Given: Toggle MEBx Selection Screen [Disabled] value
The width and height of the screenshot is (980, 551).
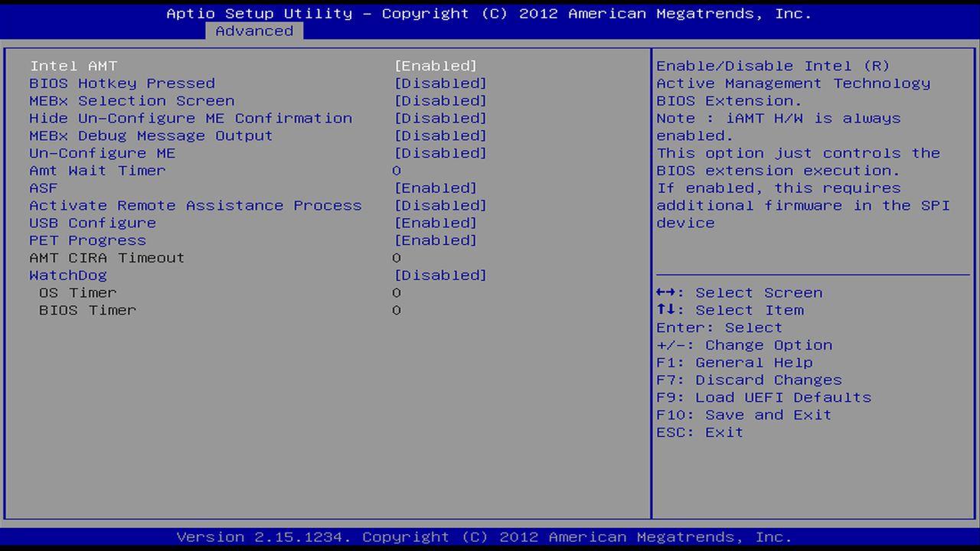Looking at the screenshot, I should click(440, 101).
